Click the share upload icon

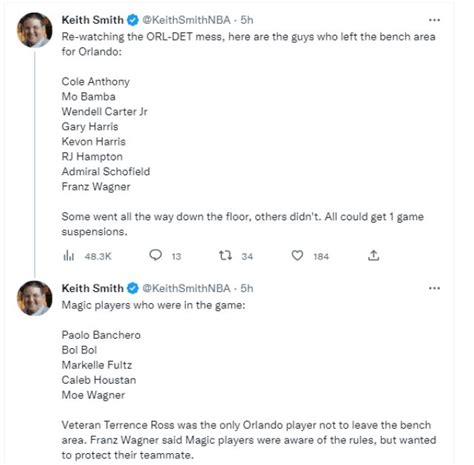coord(374,255)
